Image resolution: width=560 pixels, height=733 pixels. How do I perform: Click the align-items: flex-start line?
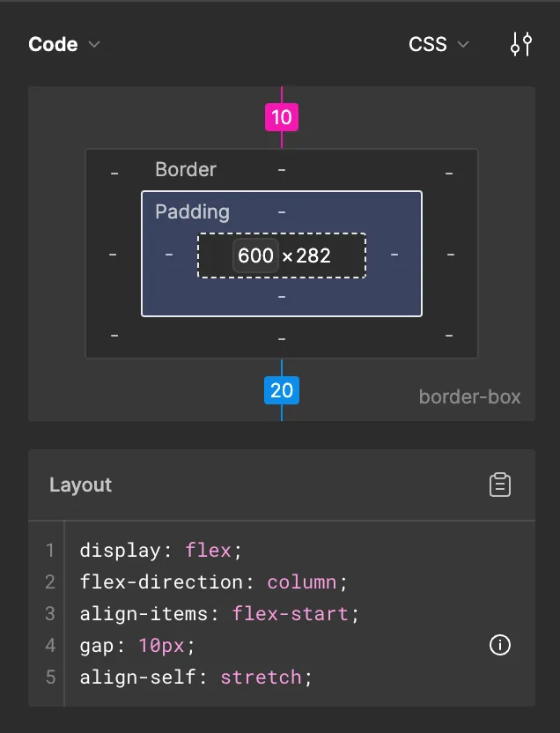[220, 614]
